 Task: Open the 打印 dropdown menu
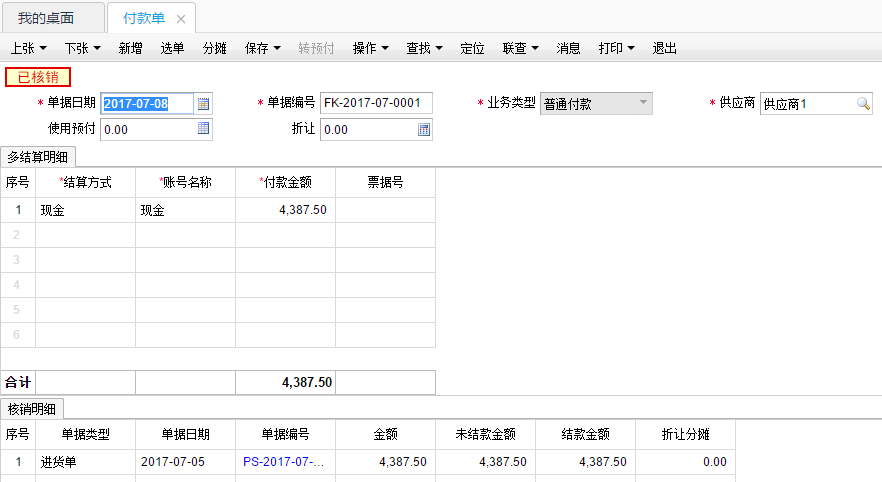pos(616,48)
